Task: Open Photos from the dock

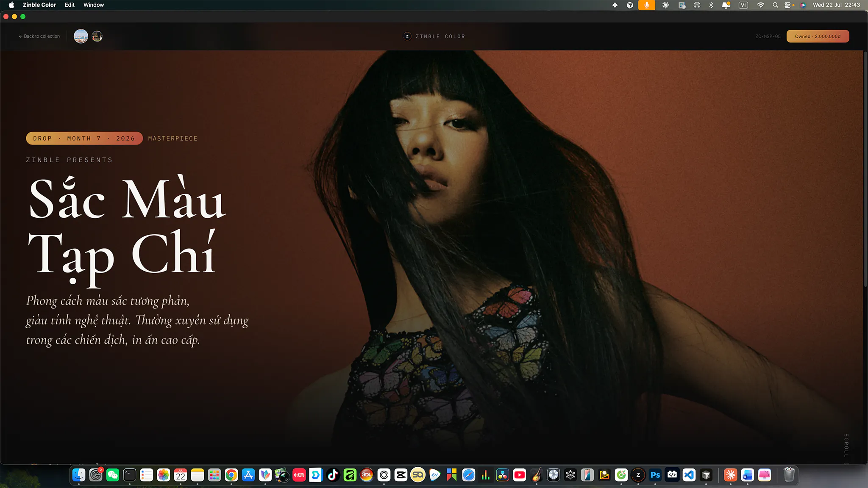Action: tap(164, 475)
